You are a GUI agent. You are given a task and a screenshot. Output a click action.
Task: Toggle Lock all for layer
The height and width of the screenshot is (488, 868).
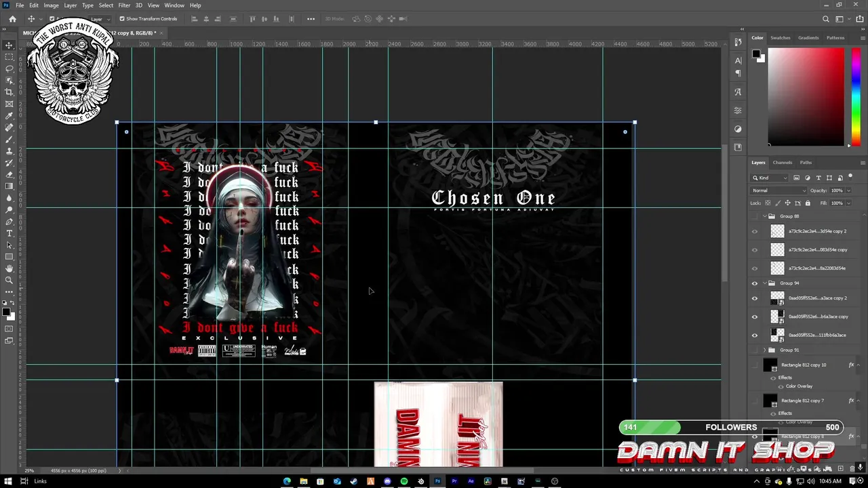click(x=807, y=203)
